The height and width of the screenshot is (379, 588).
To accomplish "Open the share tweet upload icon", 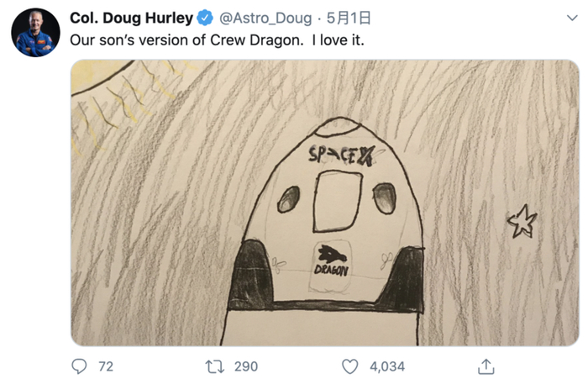I will point(486,366).
